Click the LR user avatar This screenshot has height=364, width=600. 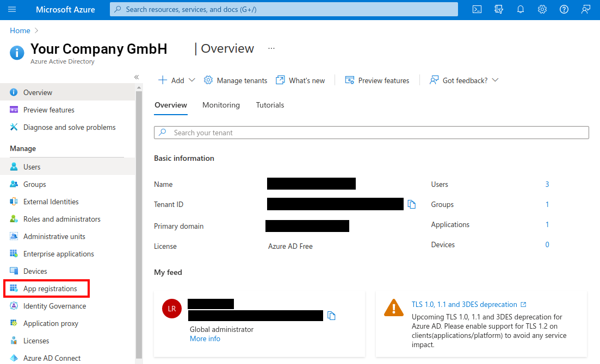pos(172,309)
